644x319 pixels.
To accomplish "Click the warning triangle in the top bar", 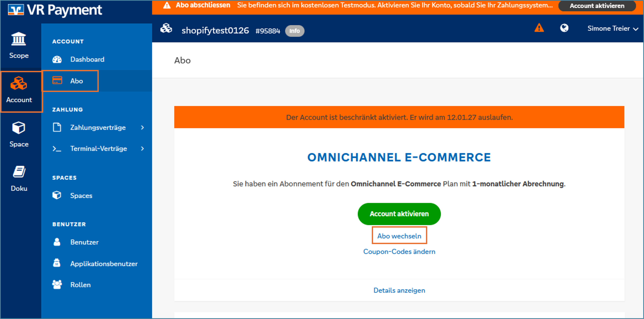I will click(539, 28).
